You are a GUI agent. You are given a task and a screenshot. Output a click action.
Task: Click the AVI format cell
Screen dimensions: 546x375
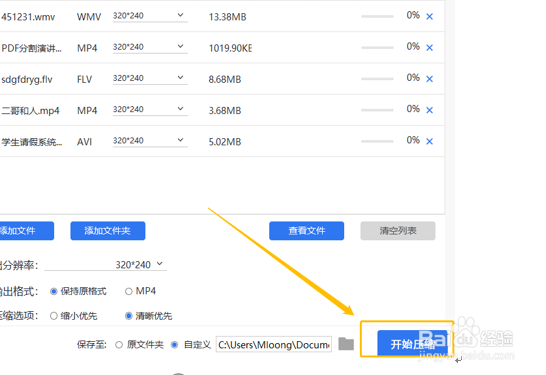84,142
